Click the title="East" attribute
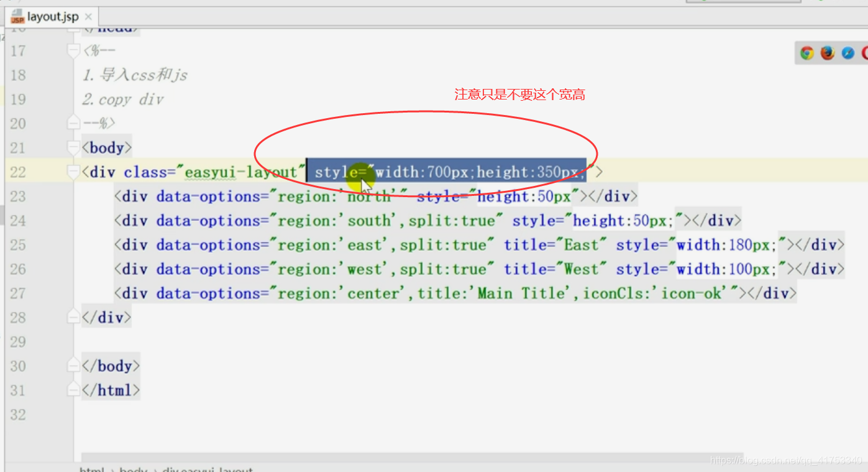 (x=555, y=245)
